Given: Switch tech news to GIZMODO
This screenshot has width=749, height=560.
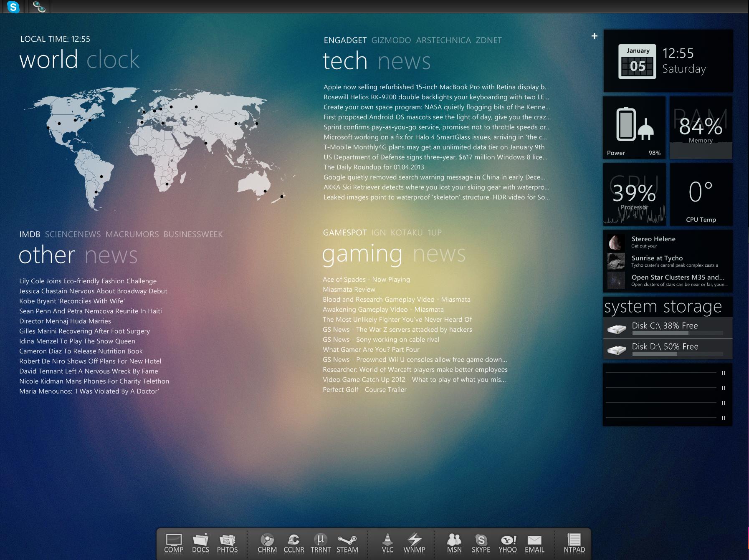Looking at the screenshot, I should pos(391,40).
